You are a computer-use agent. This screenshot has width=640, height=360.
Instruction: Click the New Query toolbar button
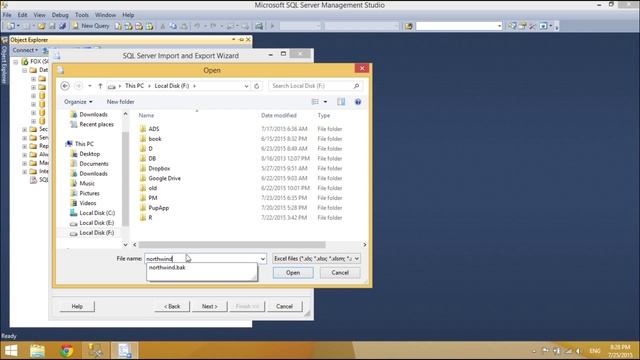pyautogui.click(x=91, y=26)
